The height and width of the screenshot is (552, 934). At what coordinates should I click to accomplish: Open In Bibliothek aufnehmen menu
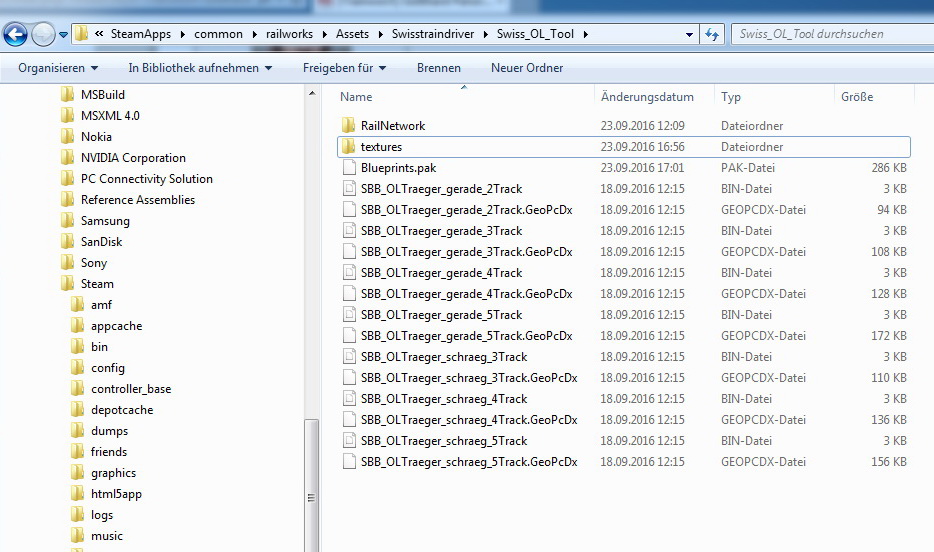(200, 68)
